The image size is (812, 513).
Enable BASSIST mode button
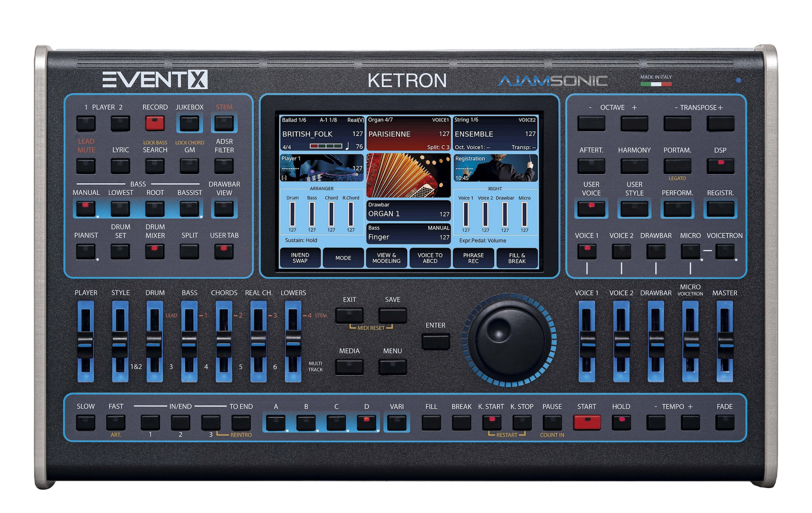point(190,209)
